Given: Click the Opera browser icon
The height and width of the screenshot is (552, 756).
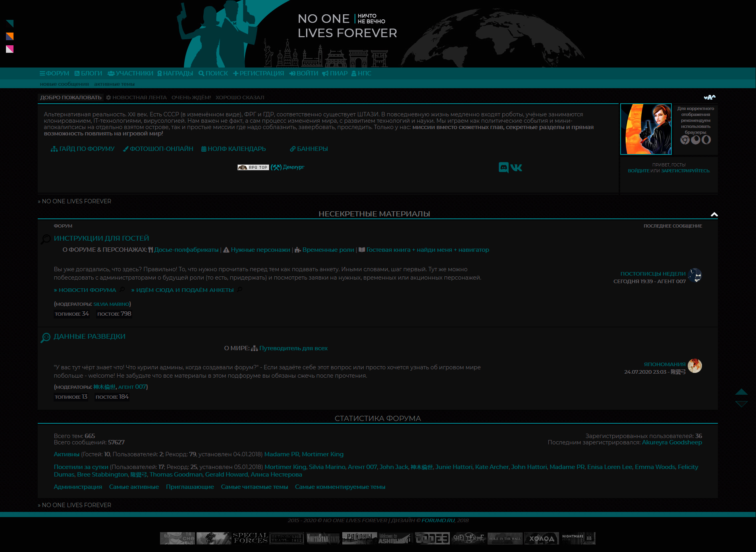Looking at the screenshot, I should click(706, 140).
